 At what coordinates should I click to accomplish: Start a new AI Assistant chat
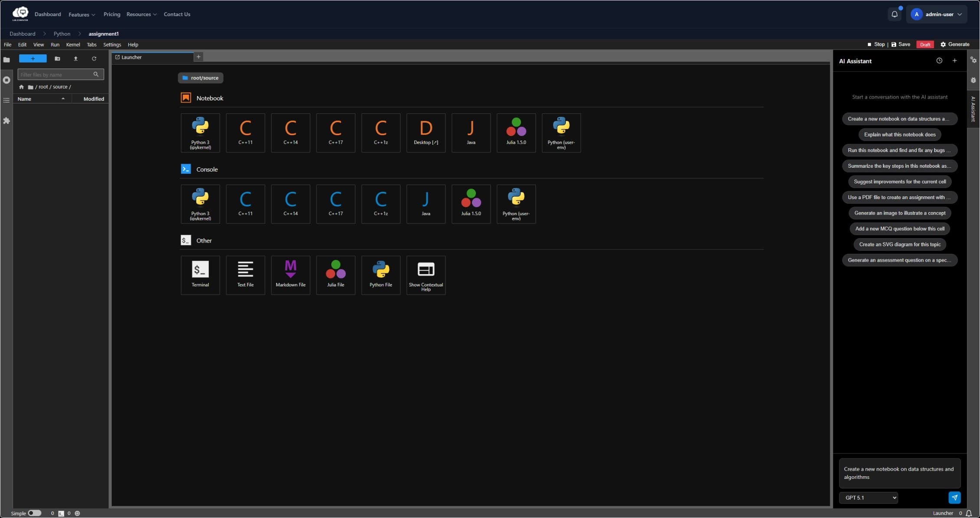[x=954, y=61]
